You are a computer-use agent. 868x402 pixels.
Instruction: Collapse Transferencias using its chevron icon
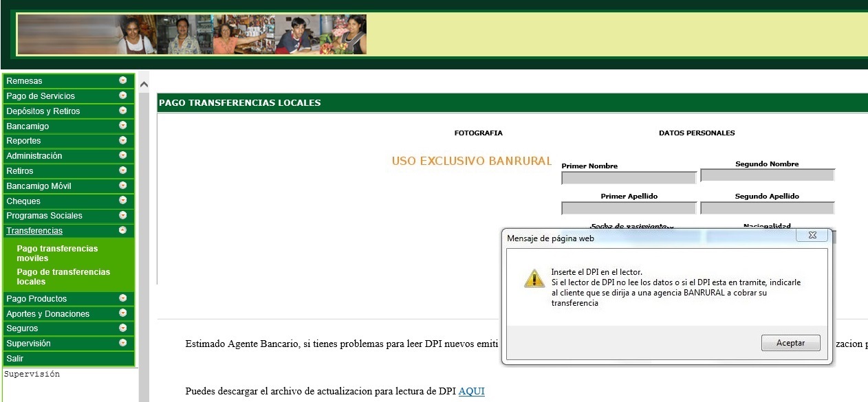coord(123,230)
